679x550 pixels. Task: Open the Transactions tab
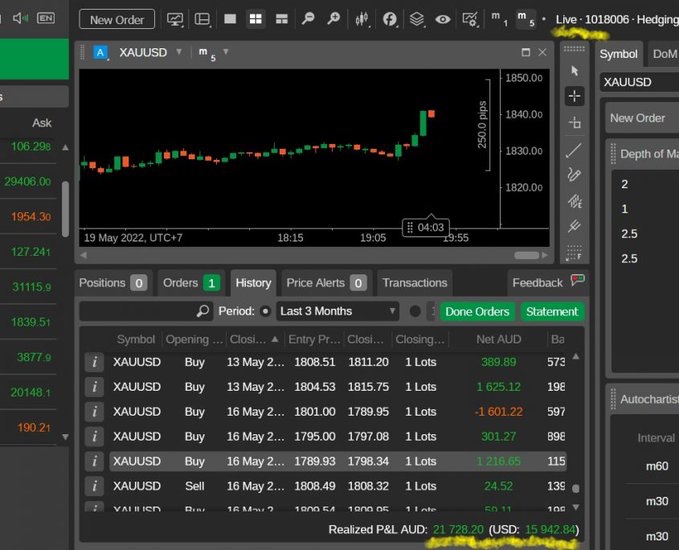coord(414,283)
